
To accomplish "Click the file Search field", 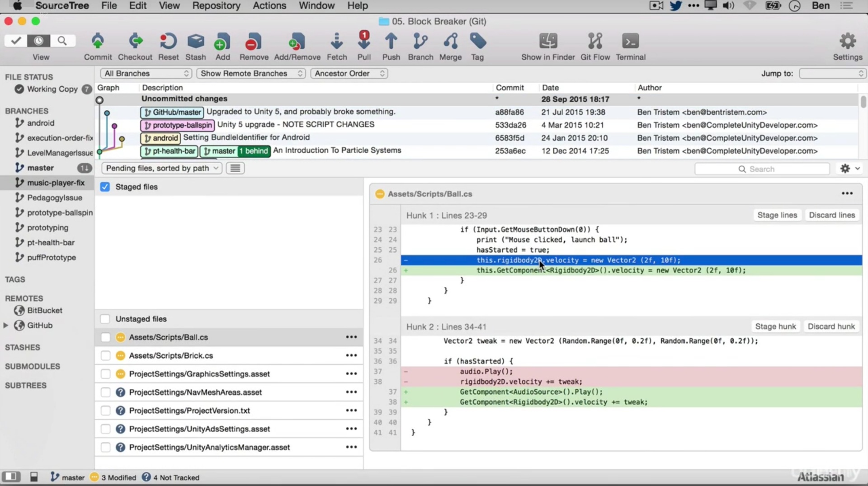I will coord(762,169).
